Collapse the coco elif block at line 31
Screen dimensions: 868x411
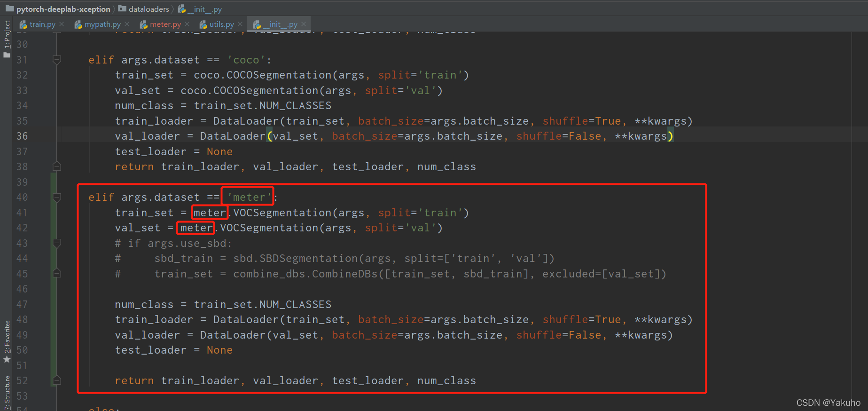pyautogui.click(x=57, y=60)
